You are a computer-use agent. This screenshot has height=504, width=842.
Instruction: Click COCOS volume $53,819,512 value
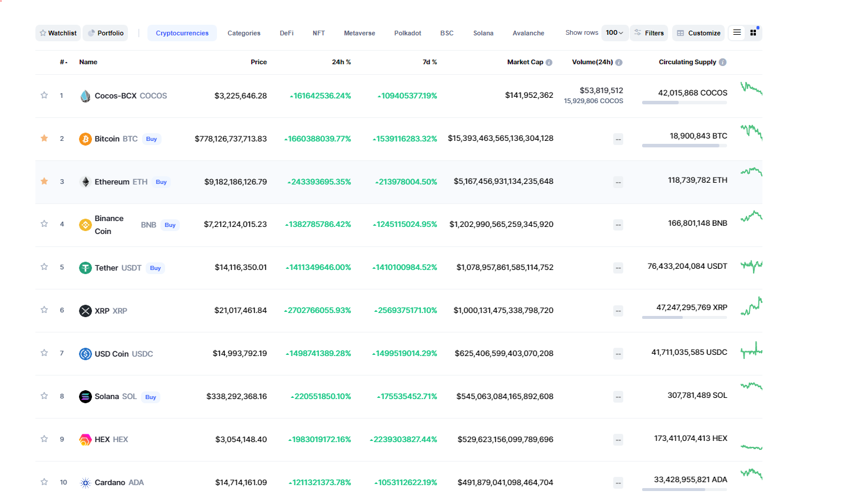(x=601, y=91)
